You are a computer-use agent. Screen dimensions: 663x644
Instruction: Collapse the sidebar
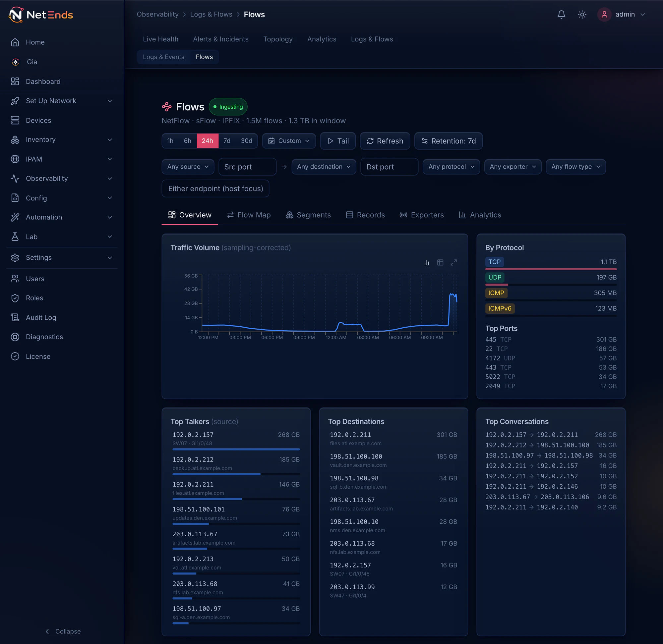[63, 631]
